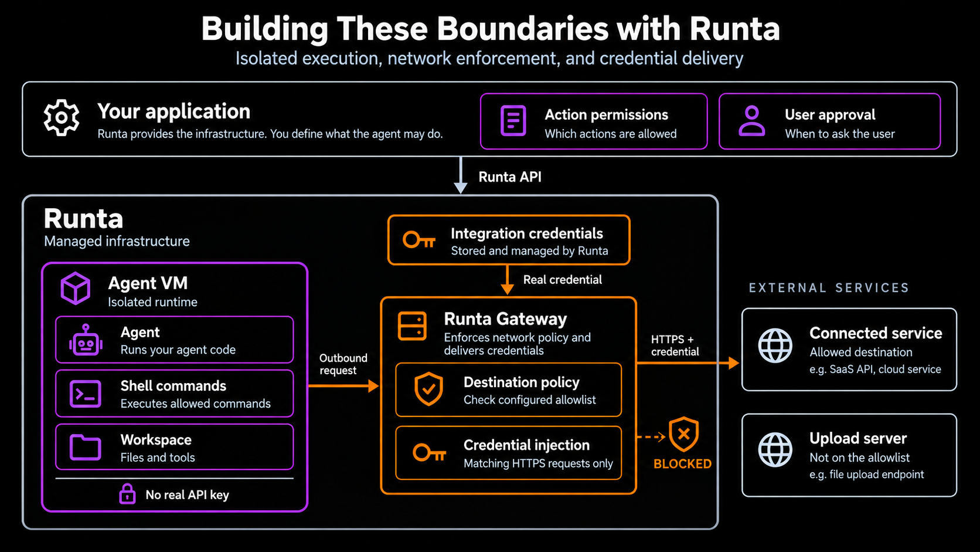This screenshot has height=552, width=980.
Task: Click the Runta Gateway server icon
Action: tap(412, 326)
